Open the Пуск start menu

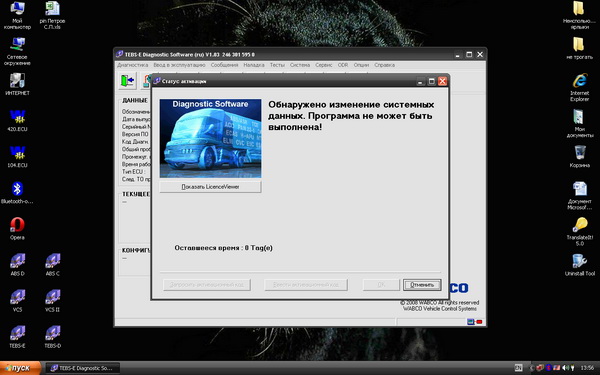[x=20, y=368]
